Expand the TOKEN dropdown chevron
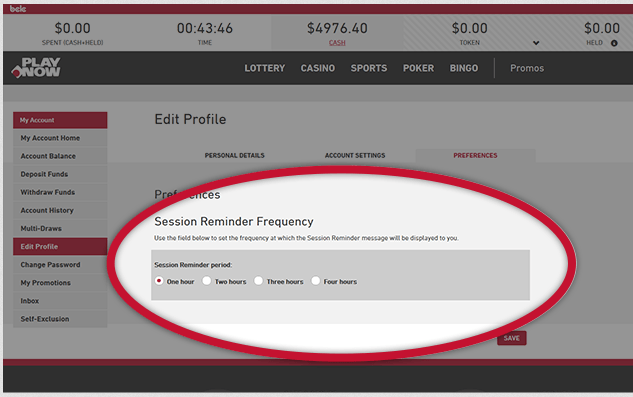The image size is (633, 397). 536,43
